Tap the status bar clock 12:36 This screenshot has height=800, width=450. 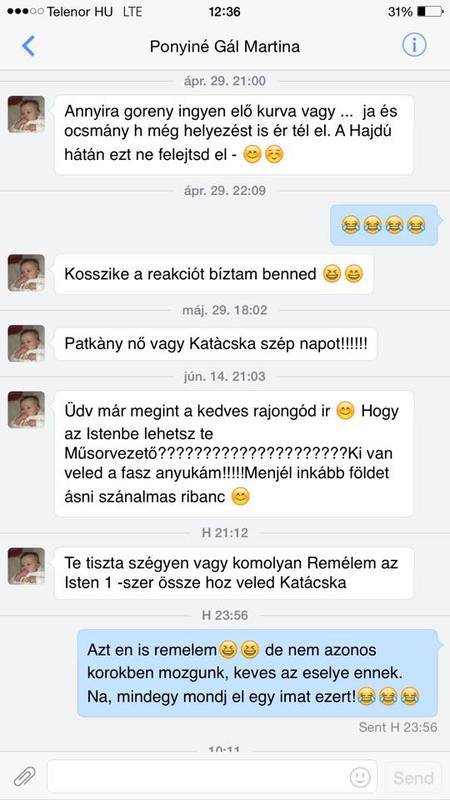click(224, 11)
